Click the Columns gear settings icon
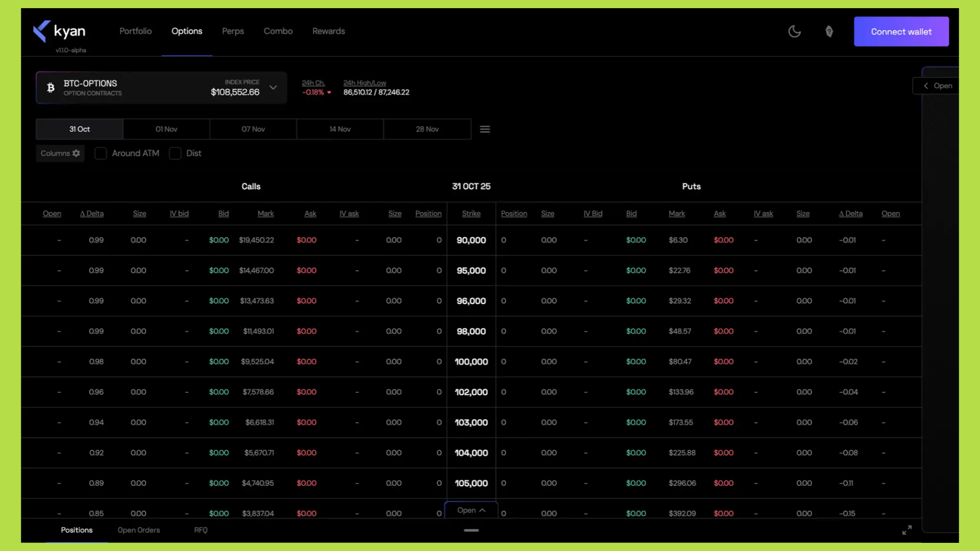 tap(76, 153)
